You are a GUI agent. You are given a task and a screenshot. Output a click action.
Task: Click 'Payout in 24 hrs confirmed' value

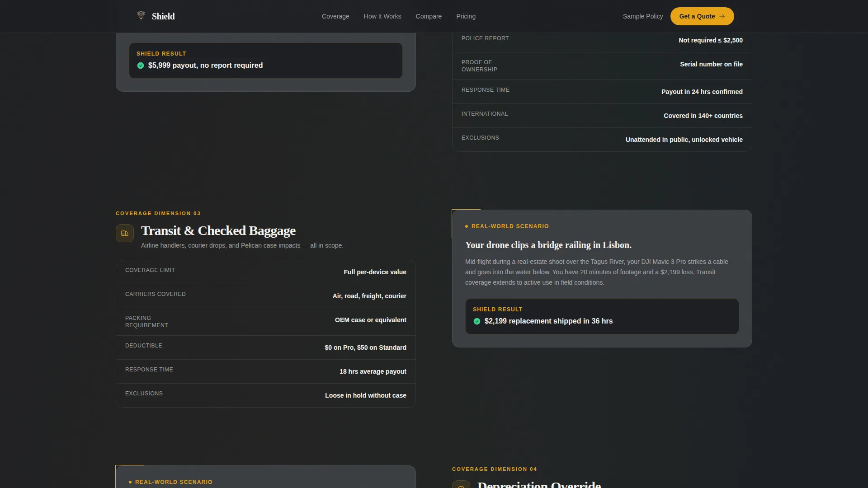click(702, 92)
